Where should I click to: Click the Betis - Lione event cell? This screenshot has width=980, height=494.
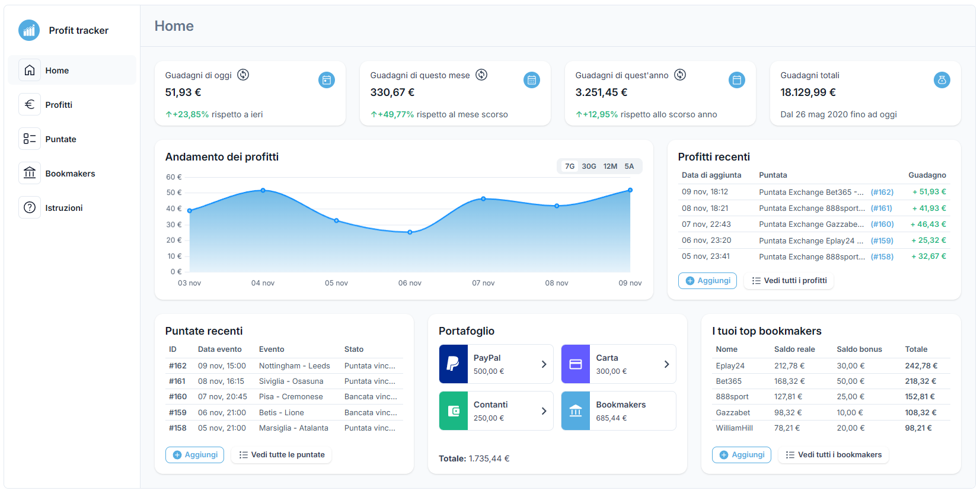pos(282,413)
